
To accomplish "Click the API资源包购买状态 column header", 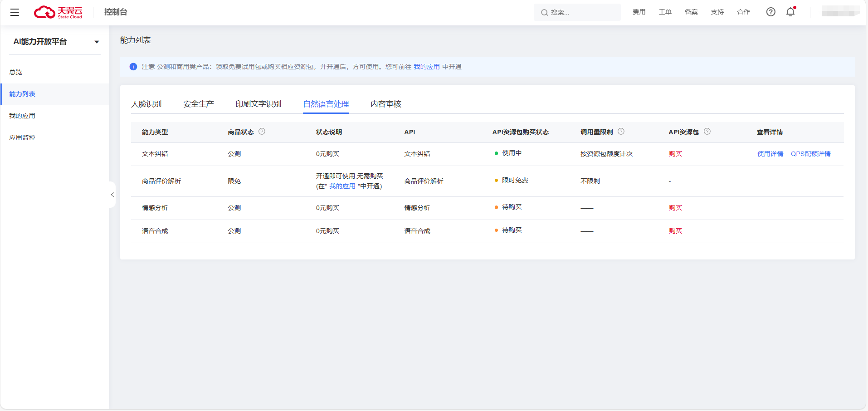I will point(521,132).
